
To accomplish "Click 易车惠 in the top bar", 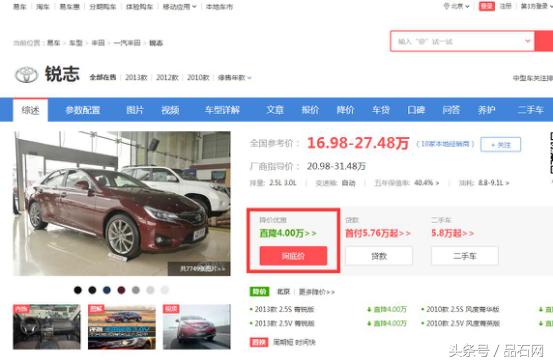I will point(69,7).
